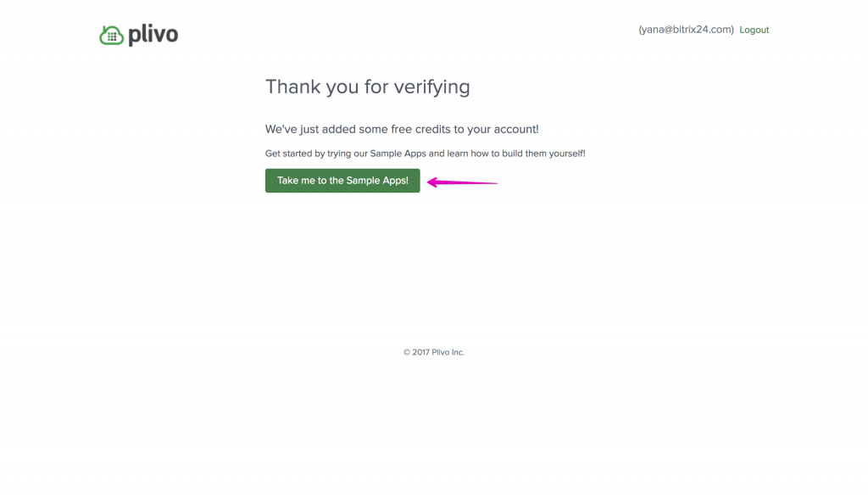Click the green Plivo cloud logo icon
This screenshot has width=868, height=498.
click(x=111, y=36)
